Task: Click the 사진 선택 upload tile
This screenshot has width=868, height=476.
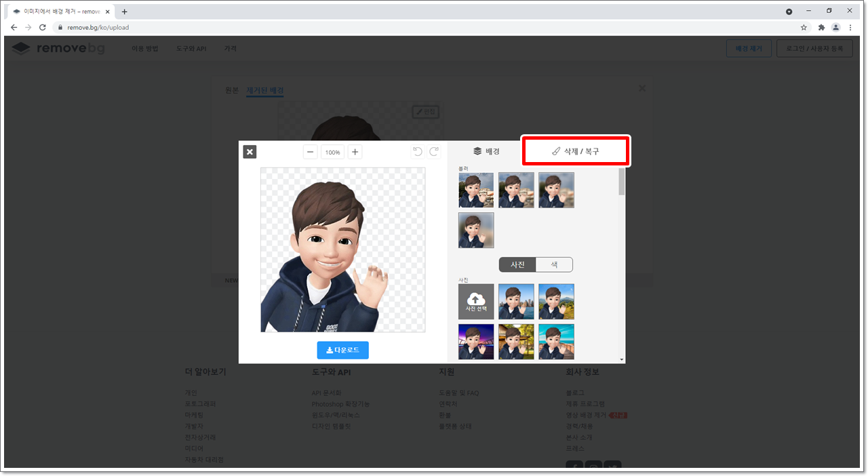Action: 476,302
